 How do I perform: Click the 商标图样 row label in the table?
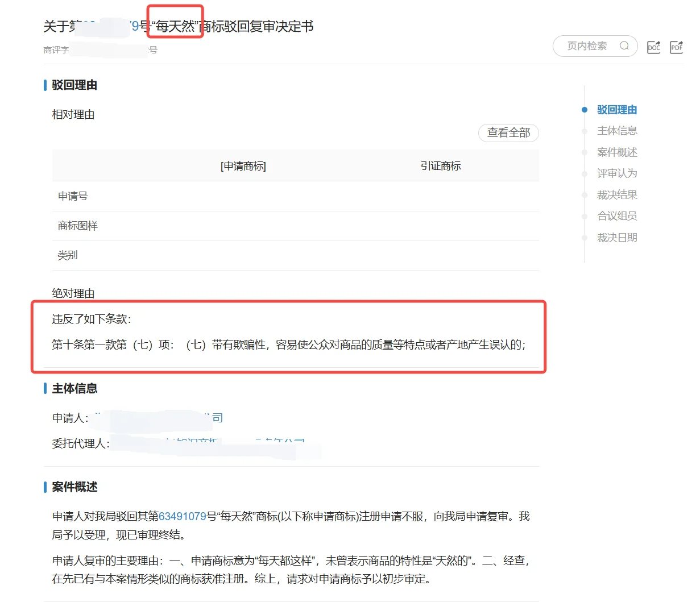[77, 226]
